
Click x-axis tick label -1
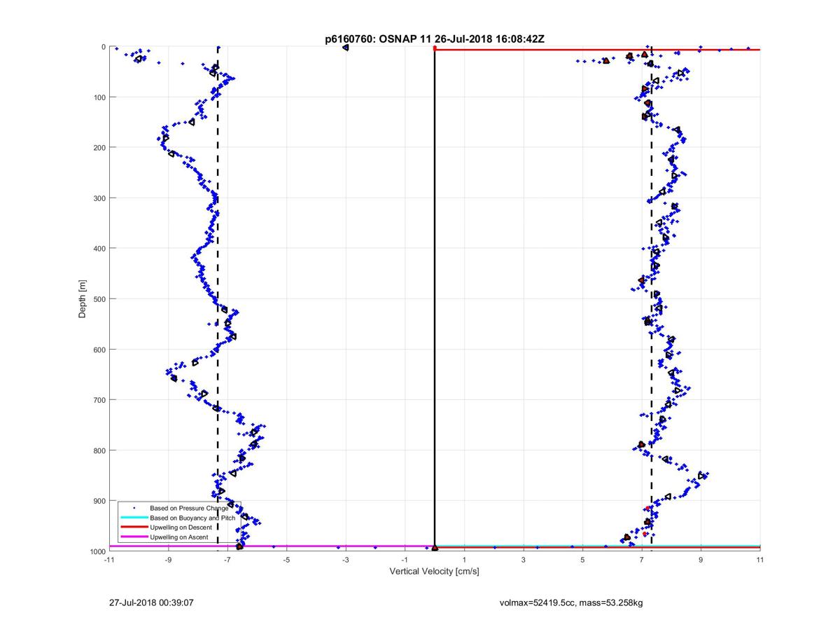tap(405, 560)
